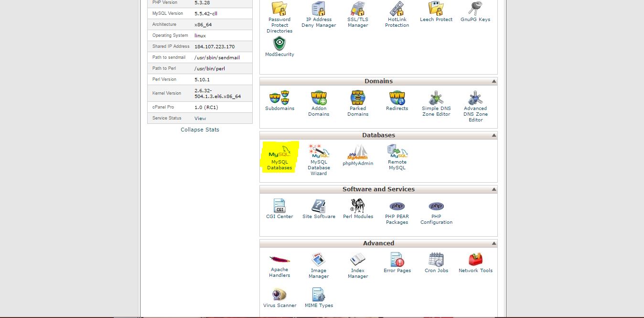Open Network Tools
This screenshot has width=644, height=318.
click(475, 263)
